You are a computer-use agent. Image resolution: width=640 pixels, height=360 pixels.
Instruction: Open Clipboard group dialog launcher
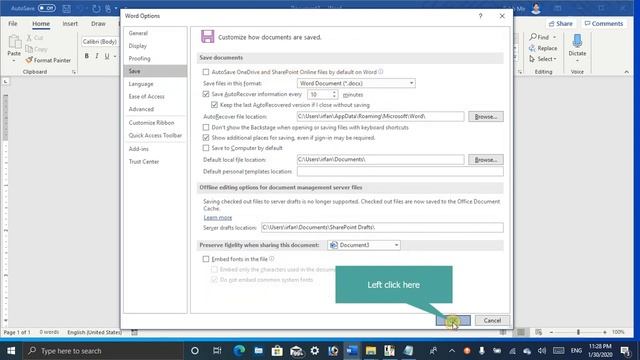point(74,72)
